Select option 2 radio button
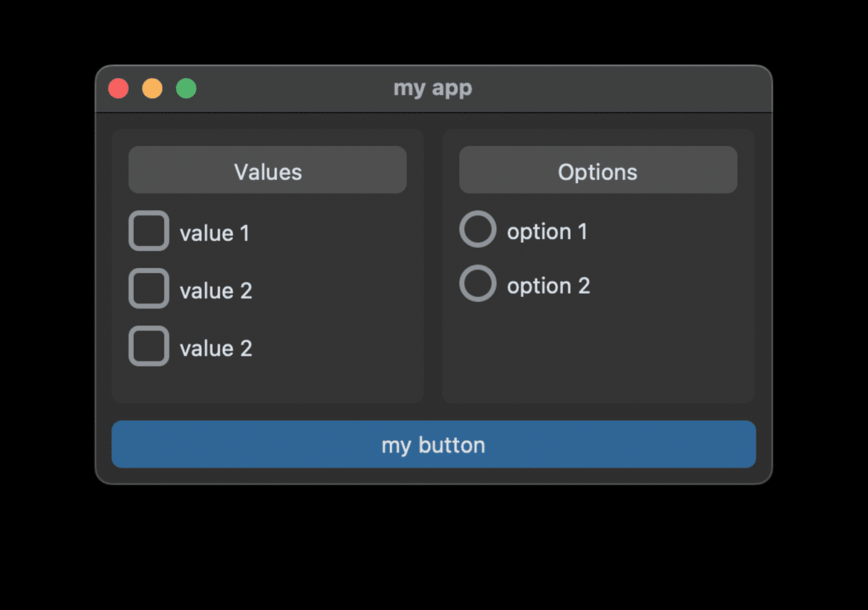The image size is (868, 610). [477, 283]
